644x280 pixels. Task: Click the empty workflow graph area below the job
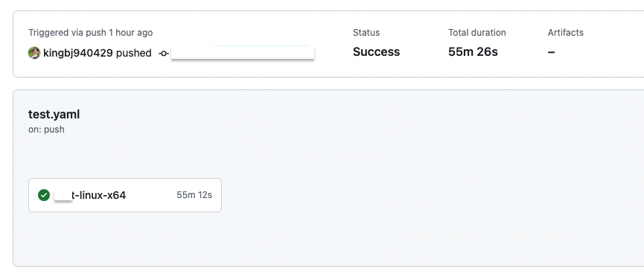pyautogui.click(x=328, y=238)
